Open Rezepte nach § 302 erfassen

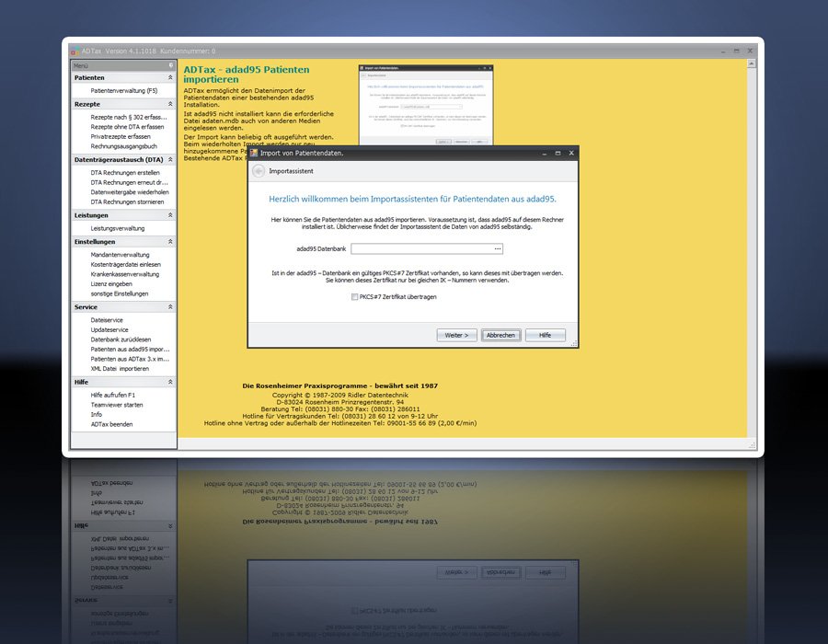coord(128,117)
